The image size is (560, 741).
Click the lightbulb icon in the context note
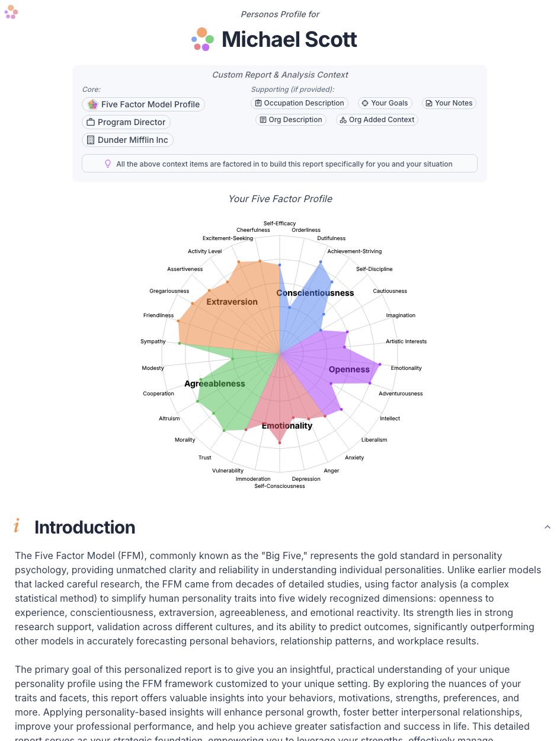(x=108, y=164)
